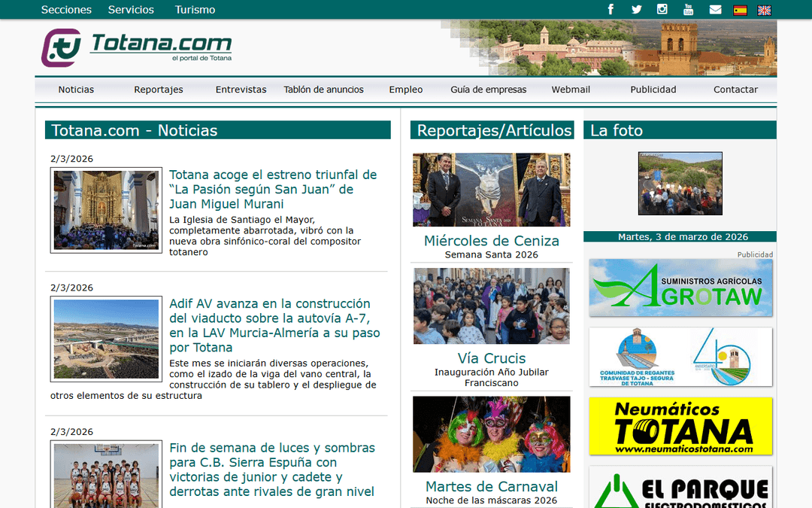Screen dimensions: 812x508
Task: Open the Turismo menu
Action: click(195, 9)
